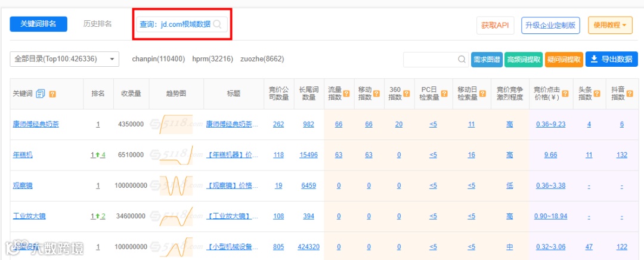Open trend chart thumbnail for 康师傅经典奶茶

coord(176,124)
